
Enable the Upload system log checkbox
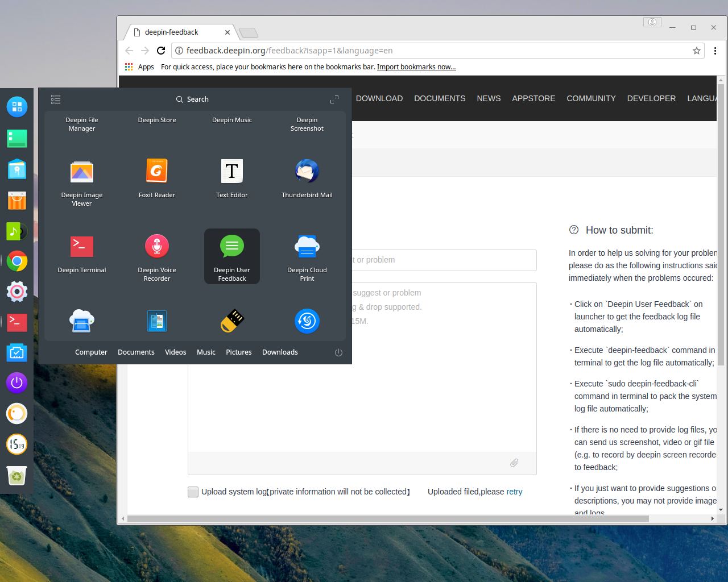click(x=193, y=492)
